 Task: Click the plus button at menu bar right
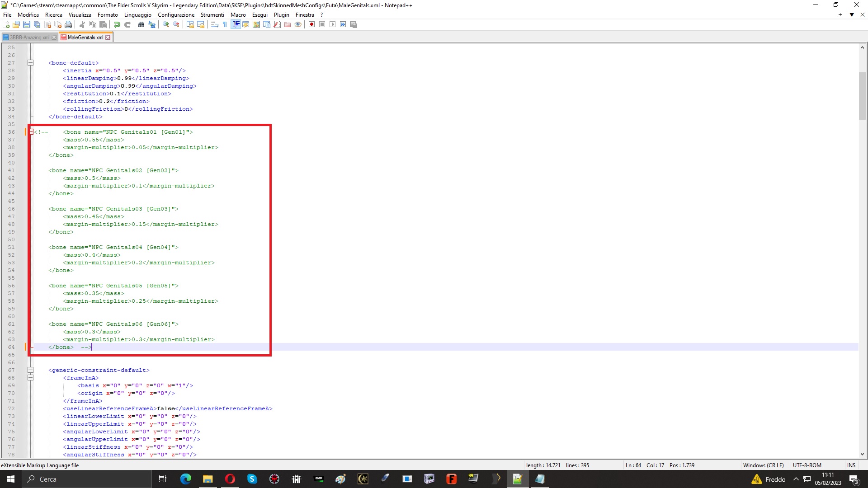[840, 15]
